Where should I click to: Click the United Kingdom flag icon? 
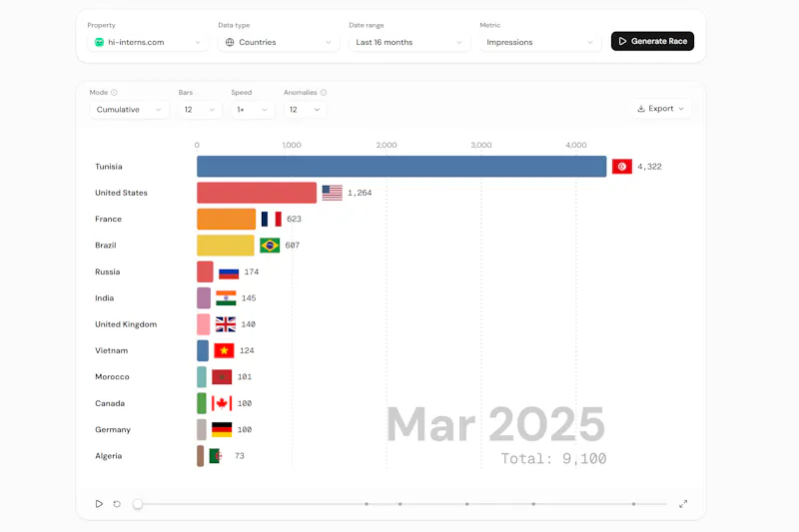pos(226,324)
